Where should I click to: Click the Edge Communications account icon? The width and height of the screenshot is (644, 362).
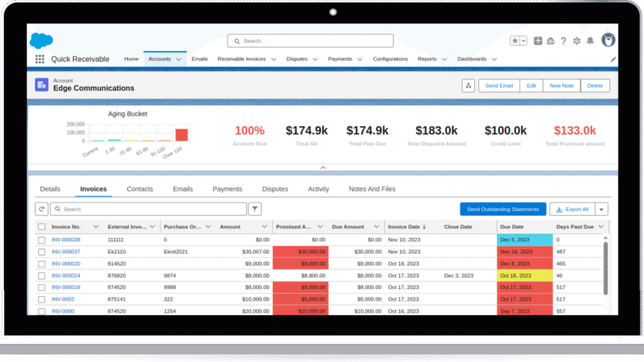point(42,84)
